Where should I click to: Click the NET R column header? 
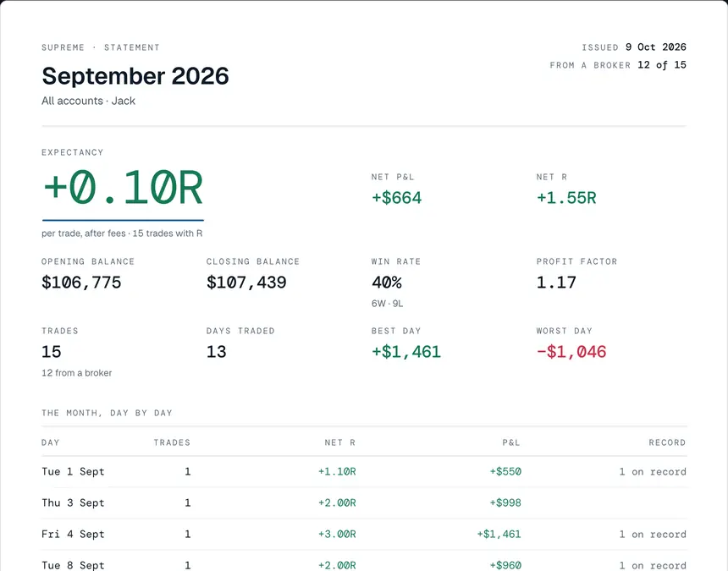tap(339, 442)
